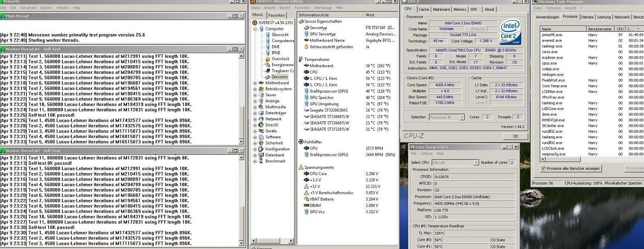Screen dimensions: 644x249
Task: Open CPU-Z Selection Processor #1 dropdown
Action: (x=462, y=117)
